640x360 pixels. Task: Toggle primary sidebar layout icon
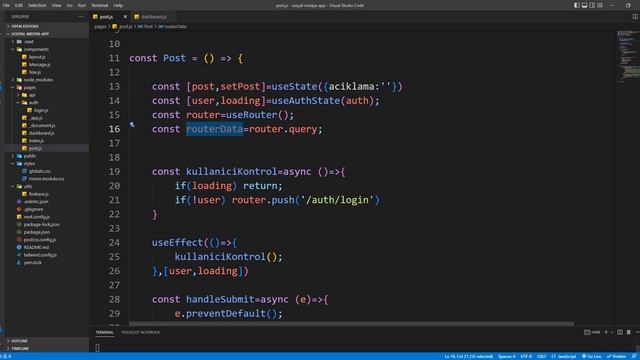click(x=577, y=5)
